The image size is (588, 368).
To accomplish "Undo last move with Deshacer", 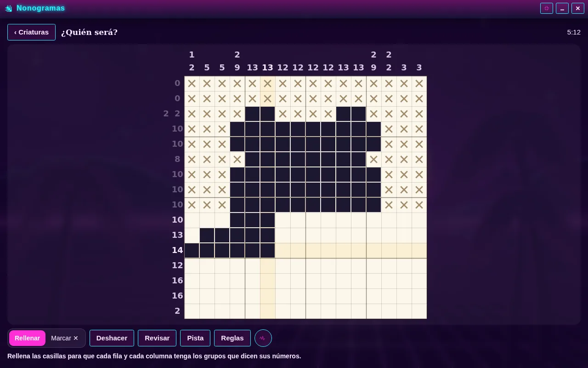I will [x=112, y=338].
